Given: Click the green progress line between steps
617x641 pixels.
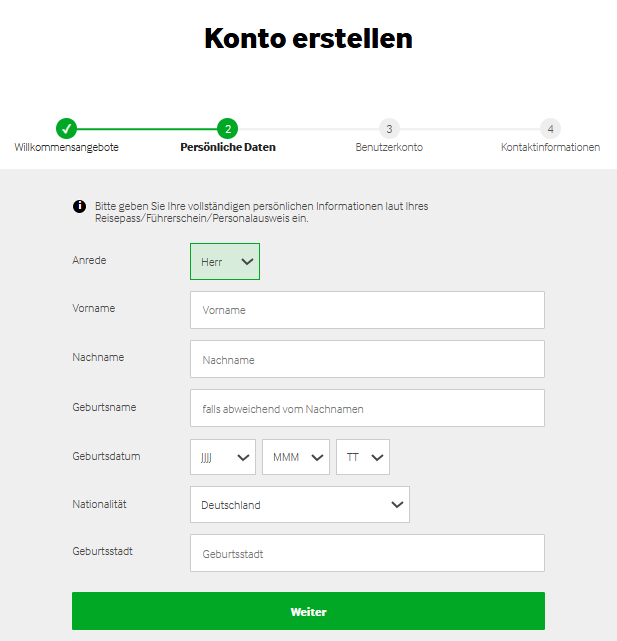Looking at the screenshot, I should (147, 128).
